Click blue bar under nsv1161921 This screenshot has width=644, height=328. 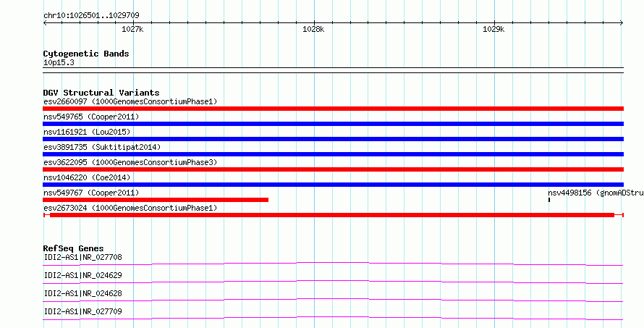click(333, 139)
